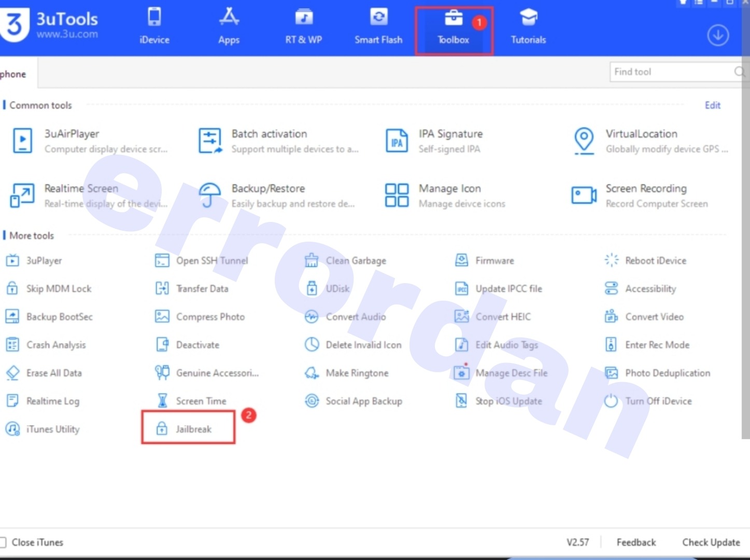Click the Clean Garbage icon

click(x=312, y=260)
